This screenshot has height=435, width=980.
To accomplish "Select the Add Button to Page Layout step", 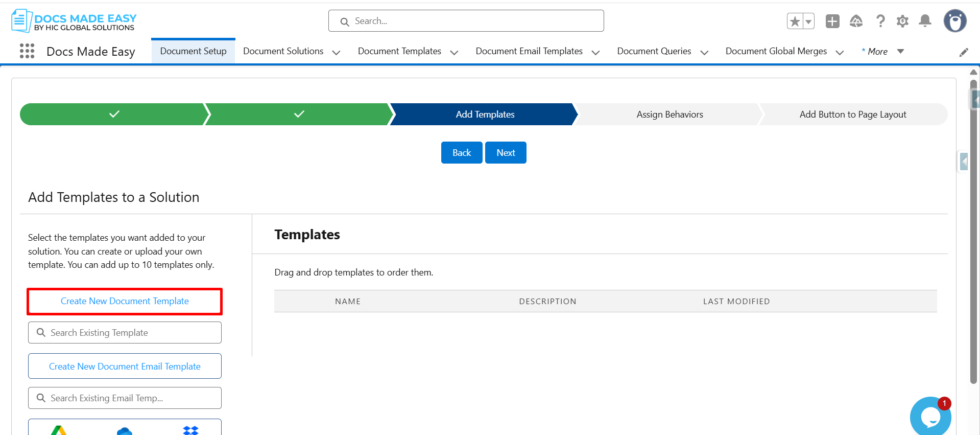I will tap(853, 114).
